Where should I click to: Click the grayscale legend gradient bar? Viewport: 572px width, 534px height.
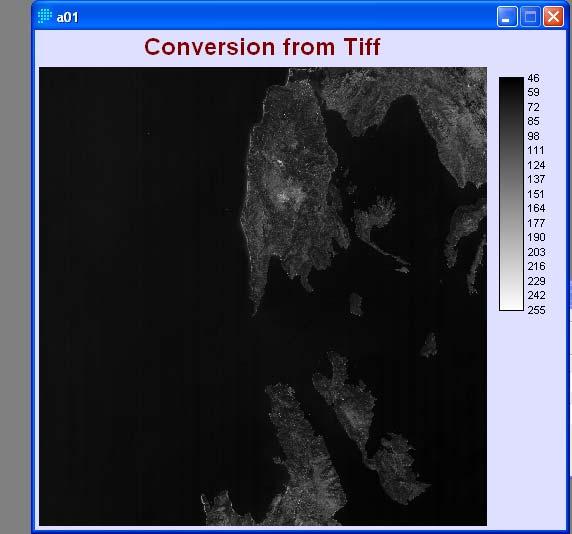pos(511,194)
